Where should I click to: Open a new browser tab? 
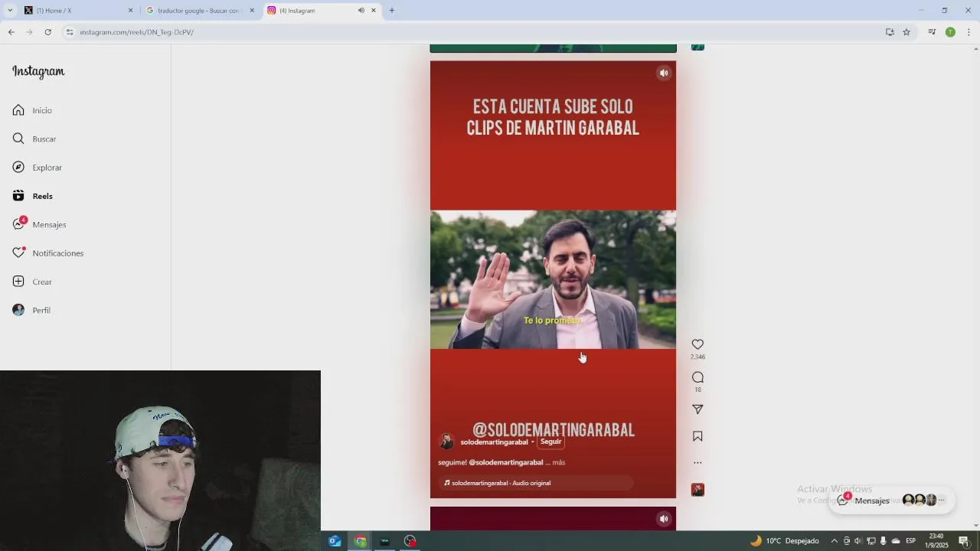(x=391, y=10)
